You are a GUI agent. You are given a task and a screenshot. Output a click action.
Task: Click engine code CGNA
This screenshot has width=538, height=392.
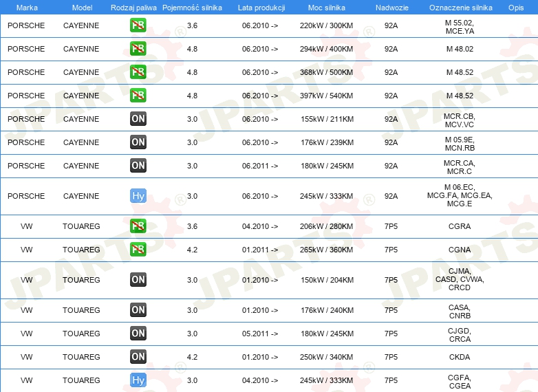[460, 250]
